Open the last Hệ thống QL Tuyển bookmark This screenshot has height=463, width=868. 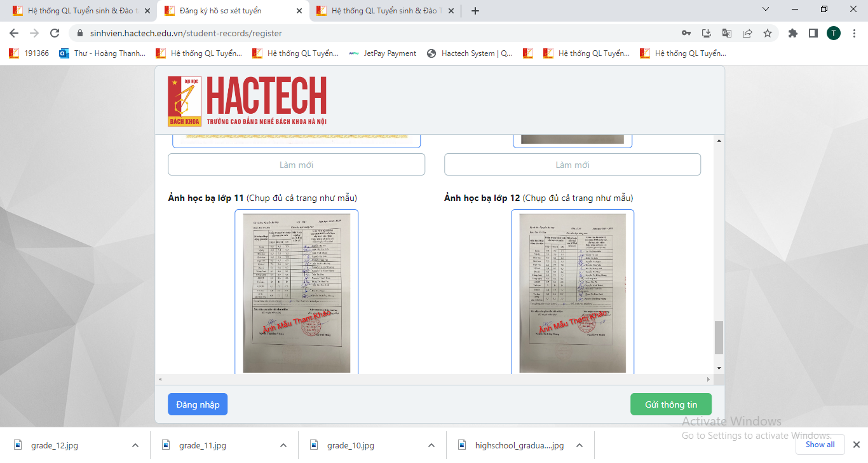[683, 53]
